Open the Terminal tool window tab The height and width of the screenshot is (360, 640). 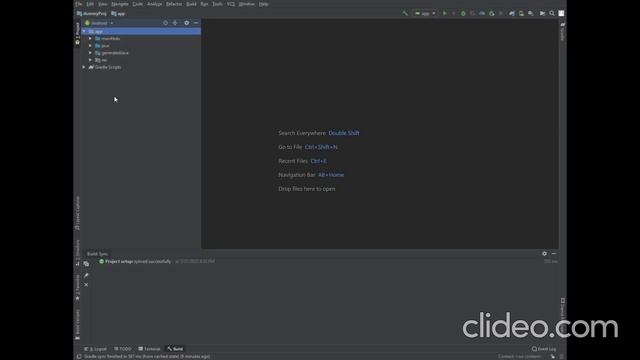point(149,349)
